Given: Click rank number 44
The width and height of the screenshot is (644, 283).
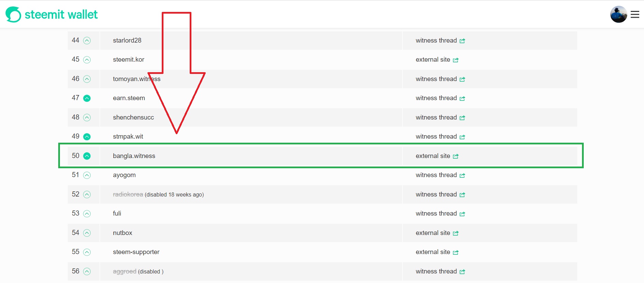Looking at the screenshot, I should pyautogui.click(x=76, y=41).
